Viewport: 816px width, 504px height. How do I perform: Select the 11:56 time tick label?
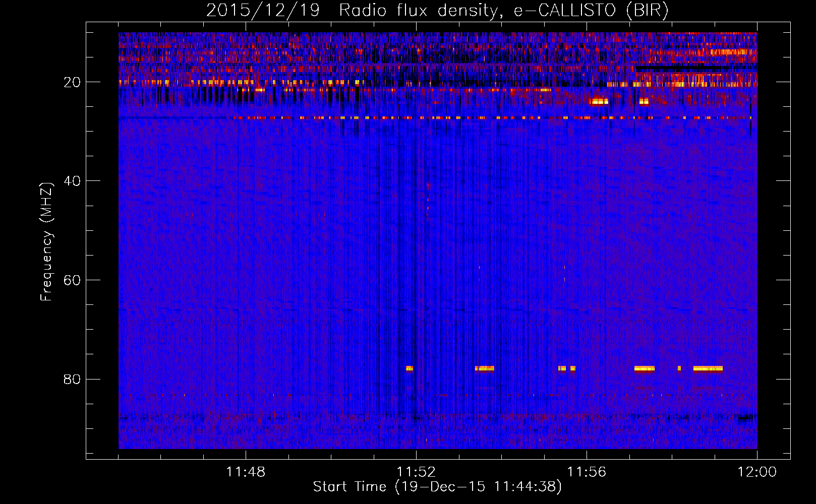[587, 472]
